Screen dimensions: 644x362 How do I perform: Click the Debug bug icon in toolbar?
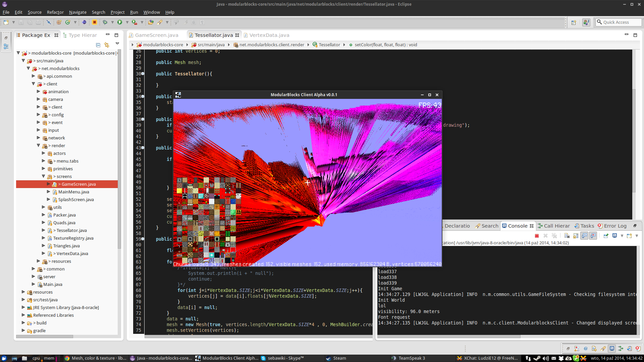tap(105, 22)
